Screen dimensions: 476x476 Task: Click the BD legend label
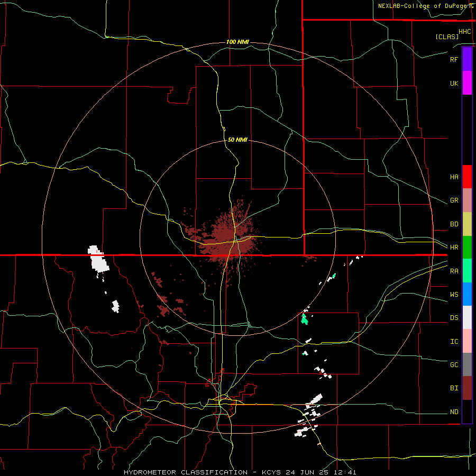[x=454, y=224]
